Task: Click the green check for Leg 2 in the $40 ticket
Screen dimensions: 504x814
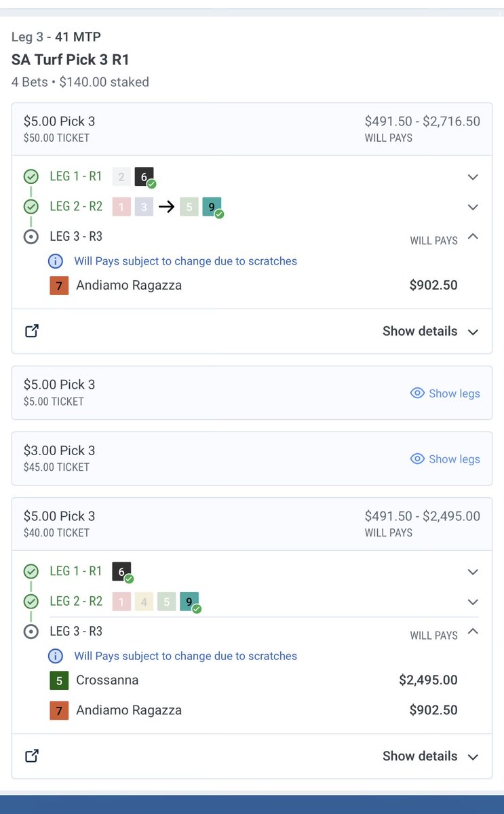Action: [x=31, y=601]
